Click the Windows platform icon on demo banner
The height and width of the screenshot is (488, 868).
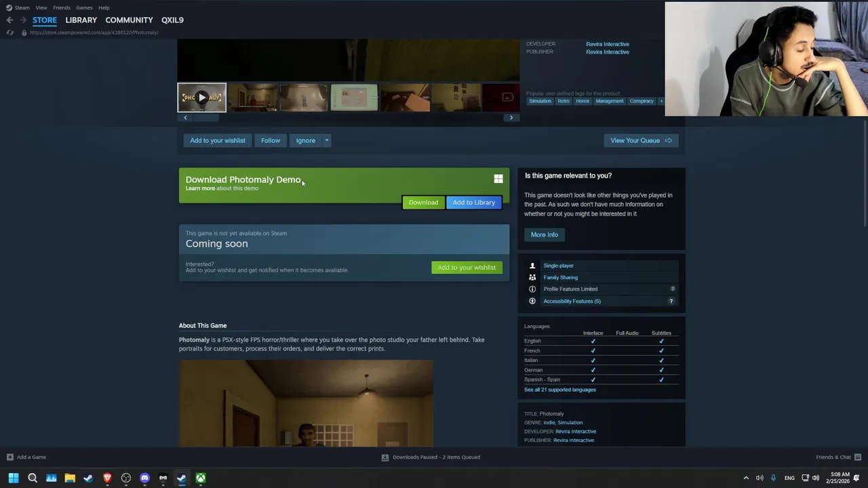pos(498,179)
